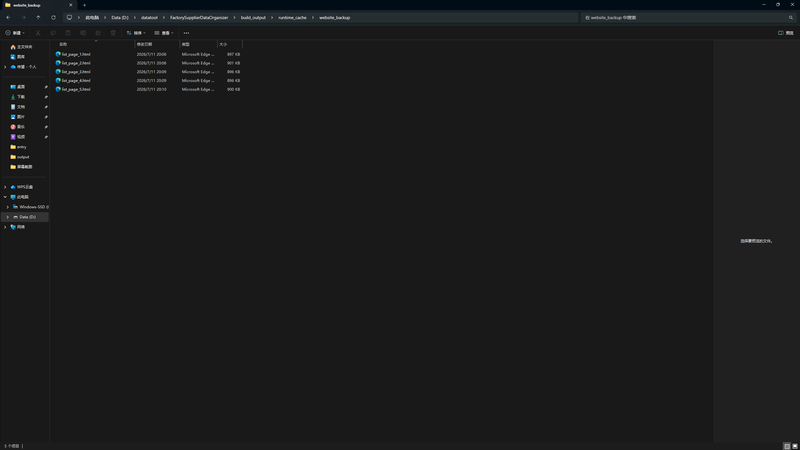Open the See more (...) toolbar menu
The height and width of the screenshot is (450, 800).
(x=186, y=33)
